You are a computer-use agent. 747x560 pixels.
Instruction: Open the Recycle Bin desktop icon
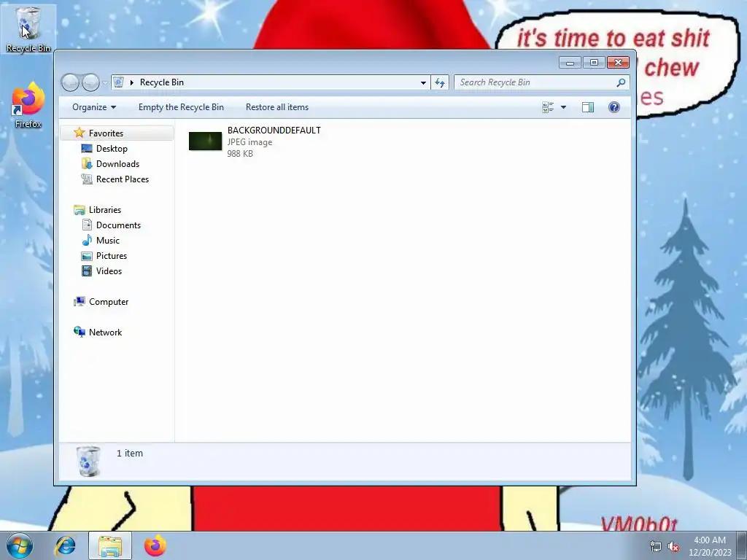(x=28, y=28)
